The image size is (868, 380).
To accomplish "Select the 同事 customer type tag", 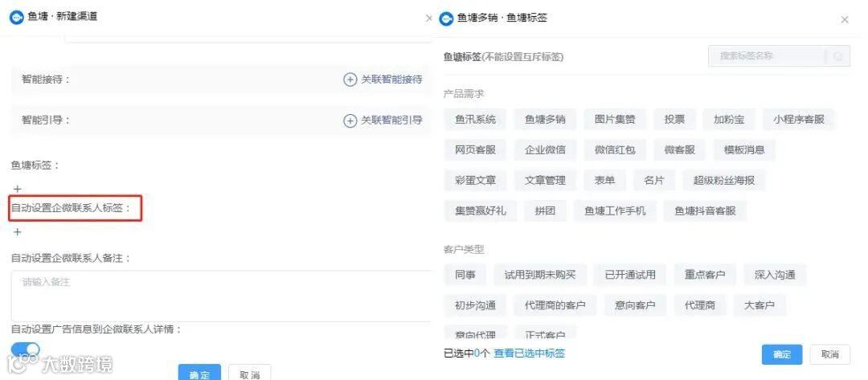I will click(x=465, y=275).
